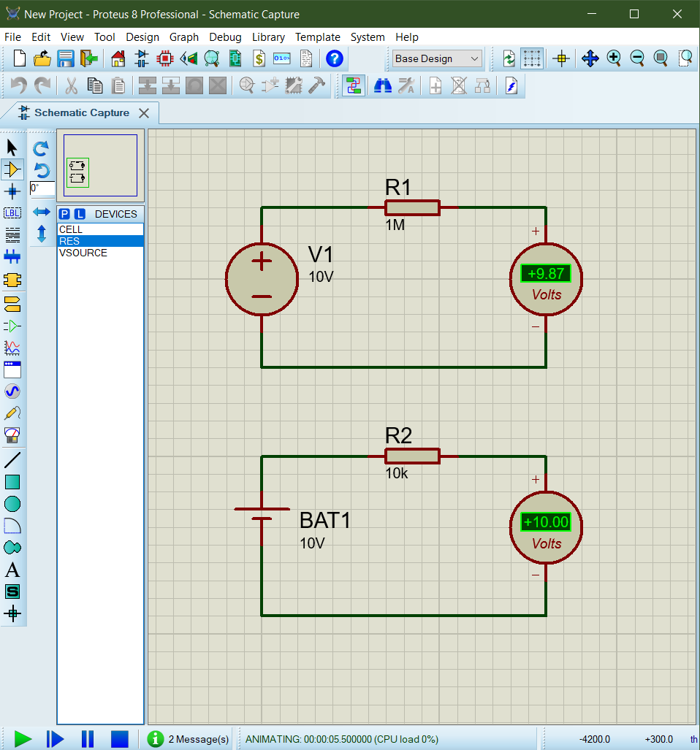Select the Graph mode tool
The image size is (700, 750).
12,348
